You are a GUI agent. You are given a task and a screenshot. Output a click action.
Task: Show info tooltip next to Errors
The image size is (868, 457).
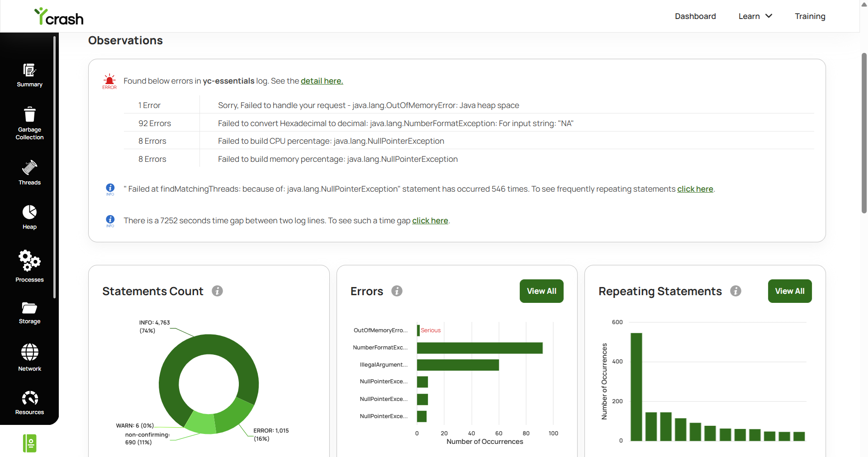(397, 291)
